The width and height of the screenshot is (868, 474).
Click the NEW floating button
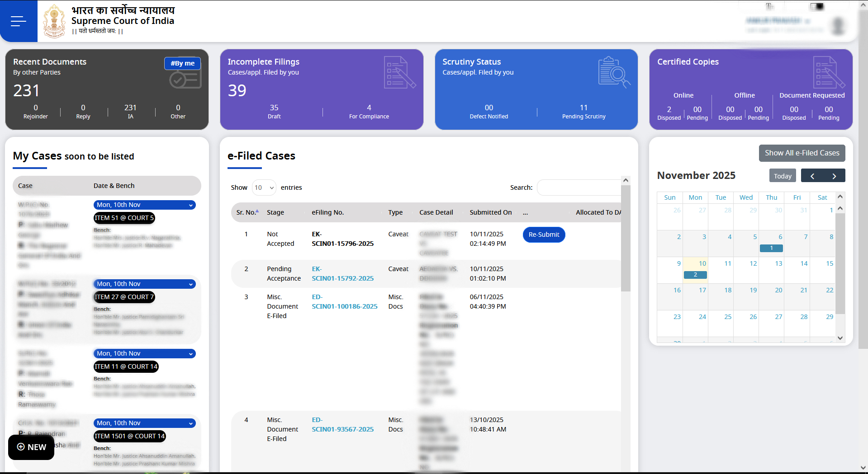pos(31,447)
